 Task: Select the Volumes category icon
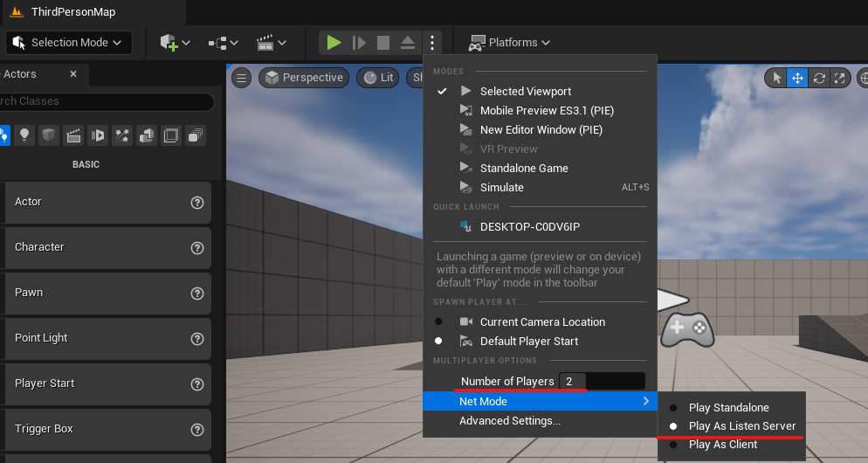click(x=171, y=135)
